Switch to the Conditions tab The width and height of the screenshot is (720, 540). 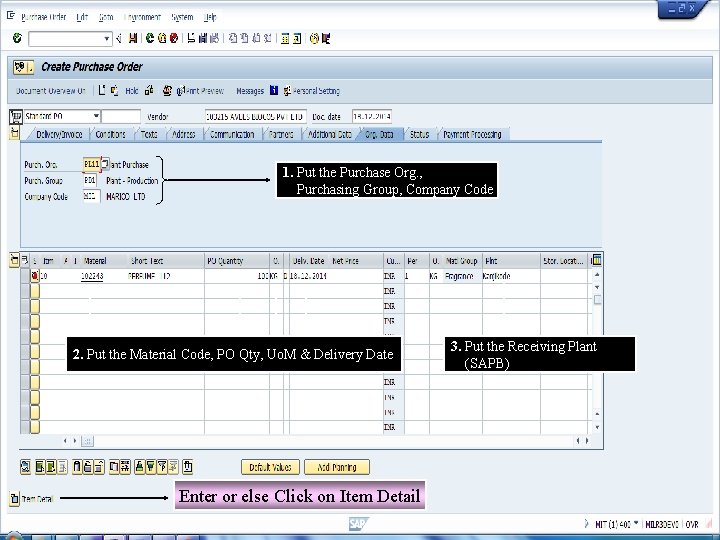click(x=110, y=134)
